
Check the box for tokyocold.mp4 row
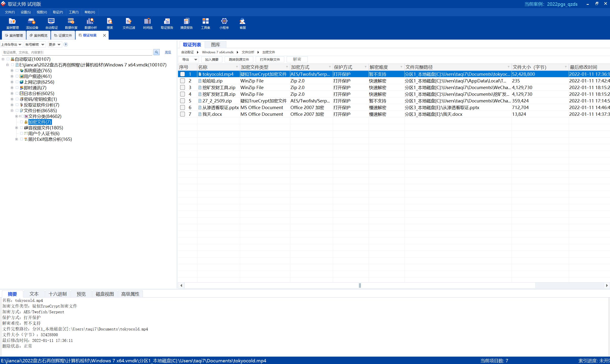pyautogui.click(x=183, y=74)
